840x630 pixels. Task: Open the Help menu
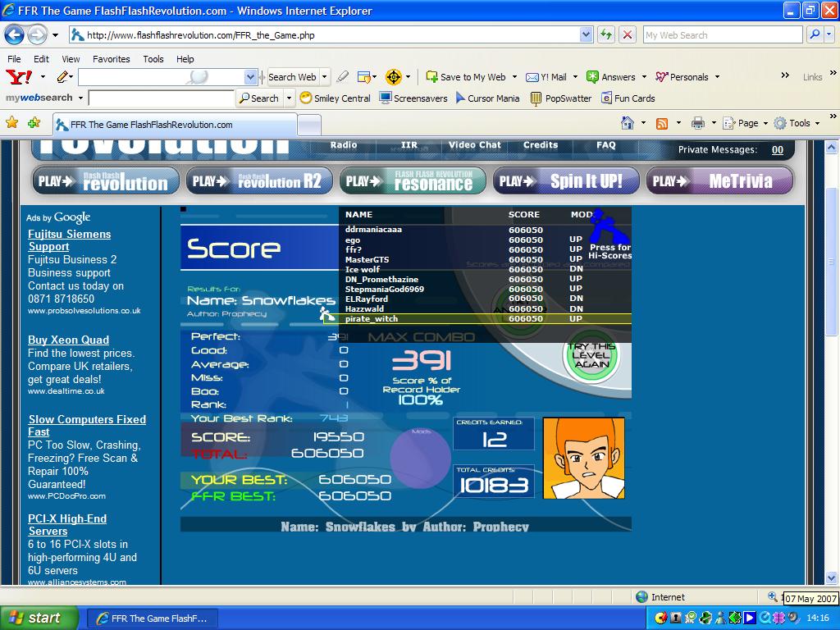(x=185, y=59)
